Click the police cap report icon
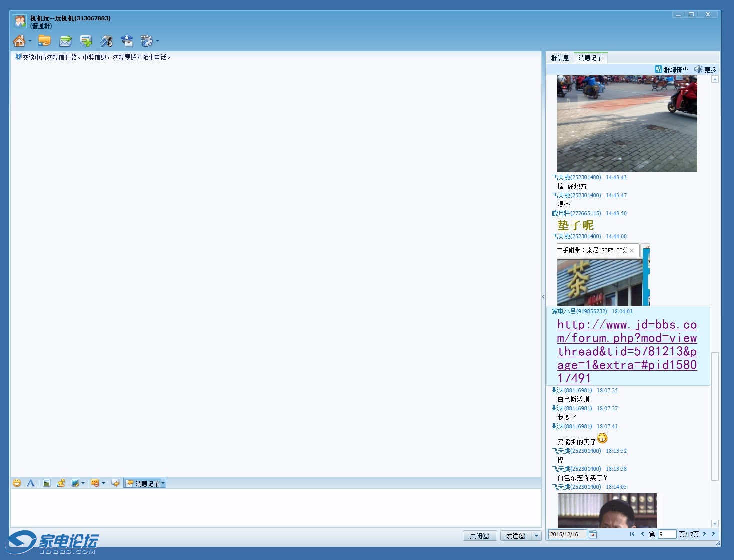The width and height of the screenshot is (734, 560). pyautogui.click(x=127, y=41)
